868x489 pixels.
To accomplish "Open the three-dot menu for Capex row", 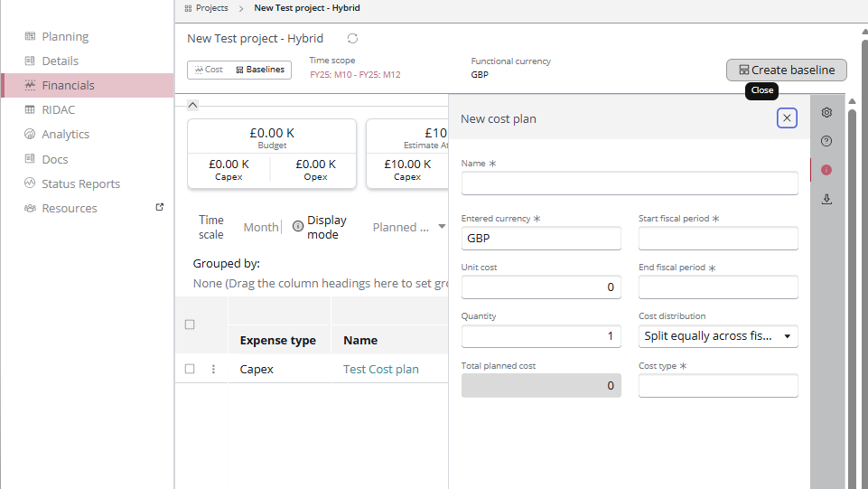I will tap(214, 369).
